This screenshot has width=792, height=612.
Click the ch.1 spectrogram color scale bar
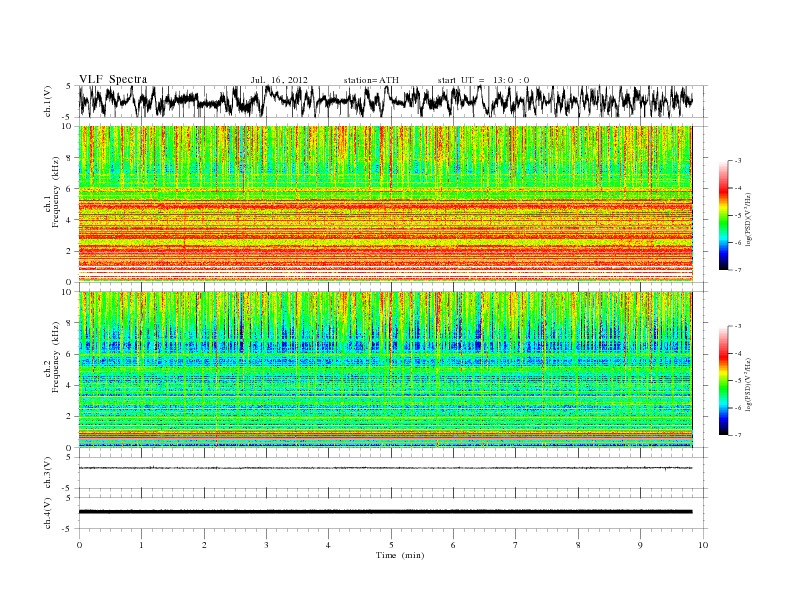pyautogui.click(x=723, y=216)
